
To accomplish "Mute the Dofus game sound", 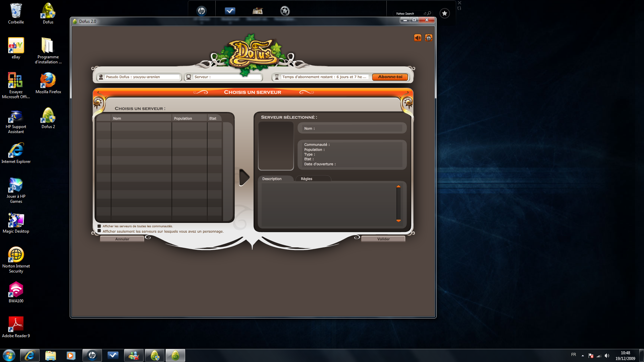I will coord(418,38).
